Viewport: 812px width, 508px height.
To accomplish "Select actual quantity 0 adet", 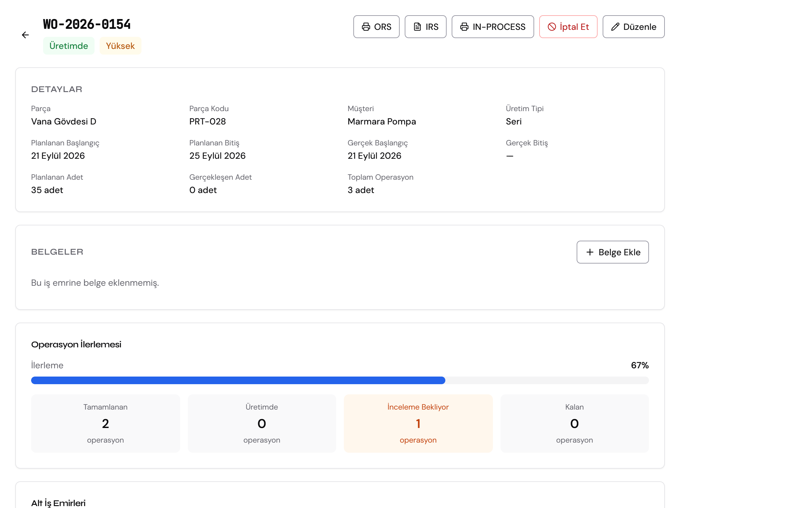I will pos(203,190).
